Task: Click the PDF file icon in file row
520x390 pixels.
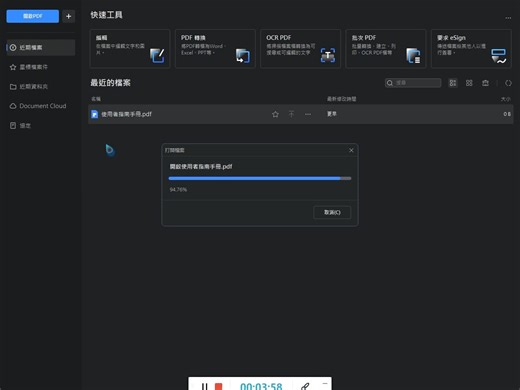Action: (94, 114)
